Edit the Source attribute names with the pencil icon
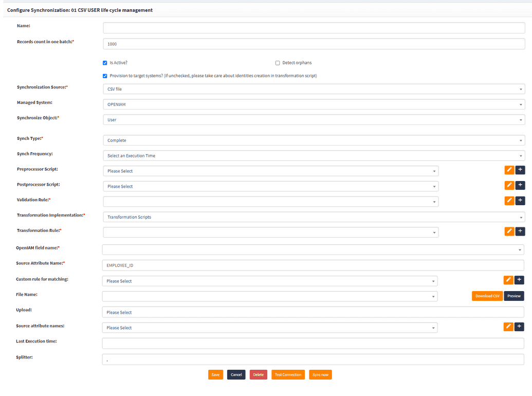The width and height of the screenshot is (532, 396). pos(509,327)
